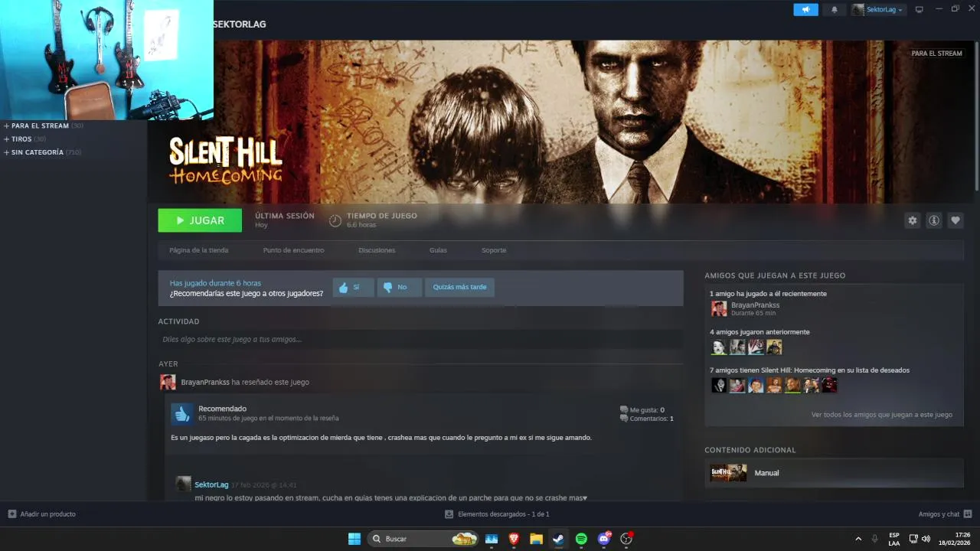The height and width of the screenshot is (551, 980).
Task: Open BrayanPrankss name in review activity
Action: click(205, 382)
